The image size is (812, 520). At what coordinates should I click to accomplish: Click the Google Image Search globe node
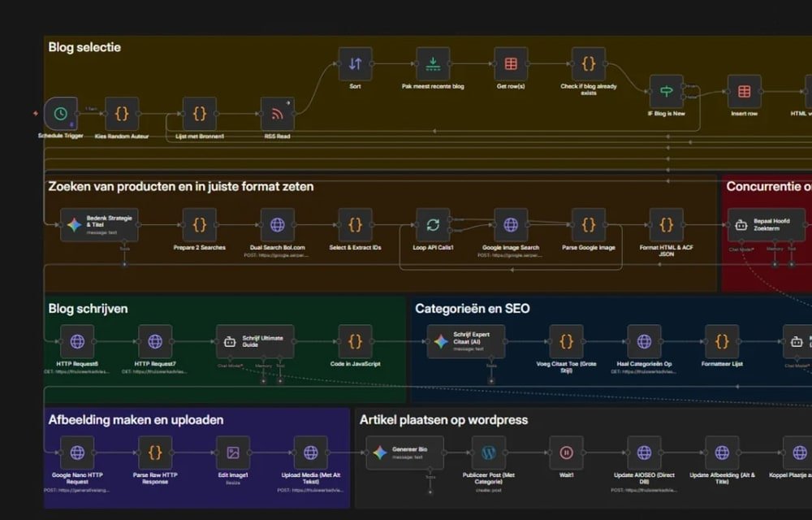pyautogui.click(x=511, y=225)
